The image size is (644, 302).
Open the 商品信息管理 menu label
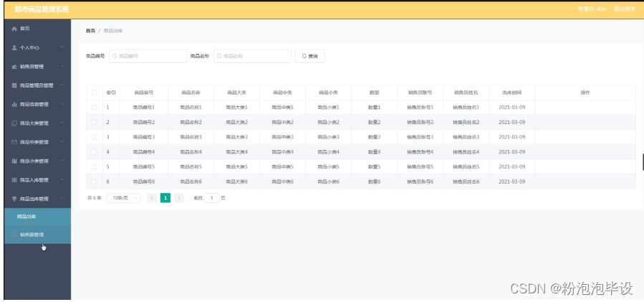point(34,105)
